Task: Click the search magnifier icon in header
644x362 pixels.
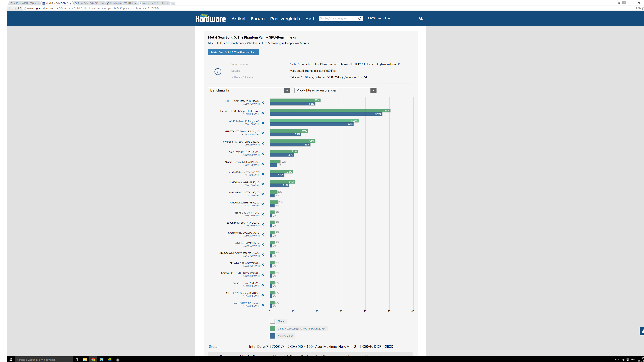Action: point(360,18)
